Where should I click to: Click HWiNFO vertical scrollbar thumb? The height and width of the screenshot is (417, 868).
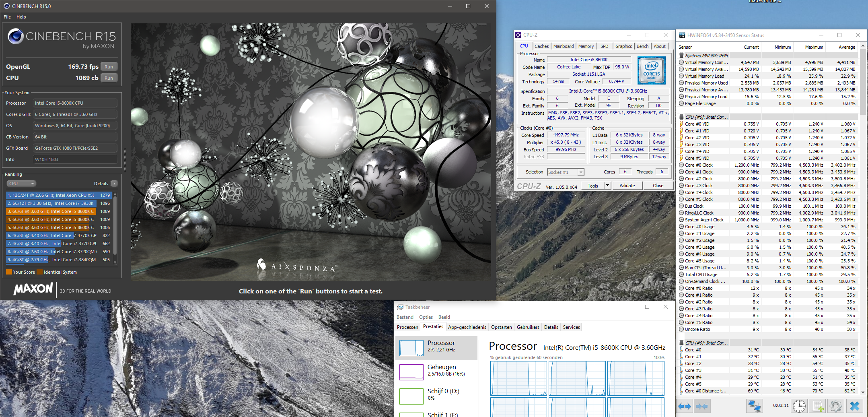click(x=863, y=83)
